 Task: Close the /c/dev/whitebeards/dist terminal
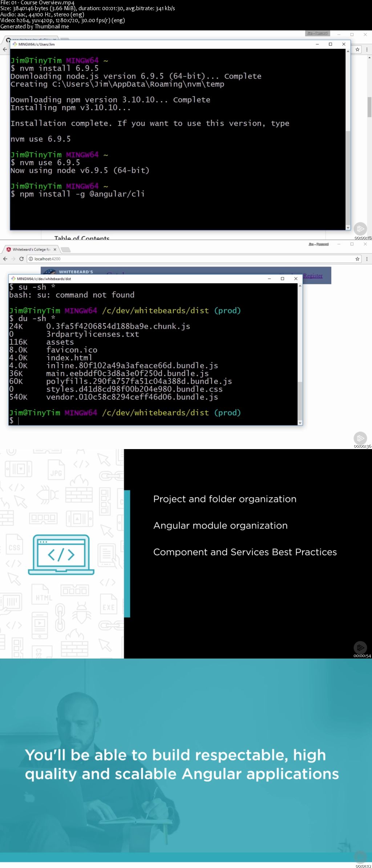296,279
